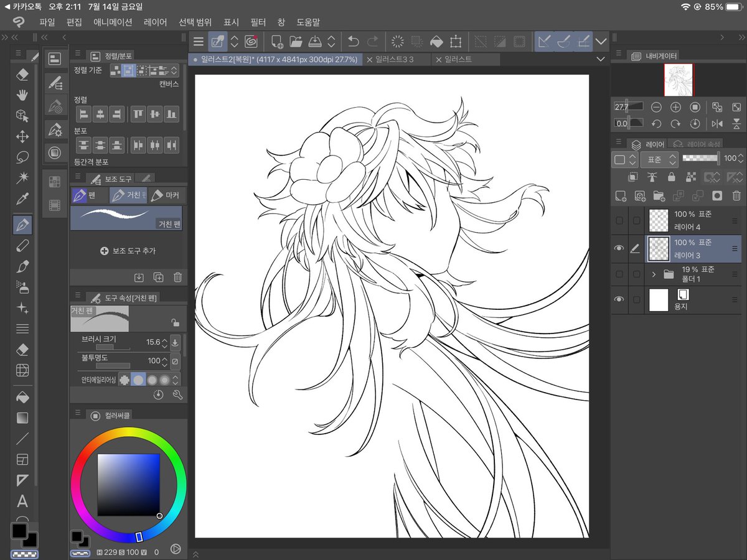This screenshot has height=560, width=747.
Task: Select the Eyedropper tool
Action: (22, 199)
